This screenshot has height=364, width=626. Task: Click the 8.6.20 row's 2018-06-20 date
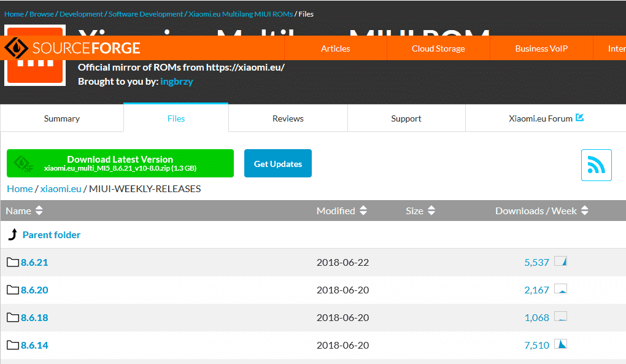click(342, 290)
